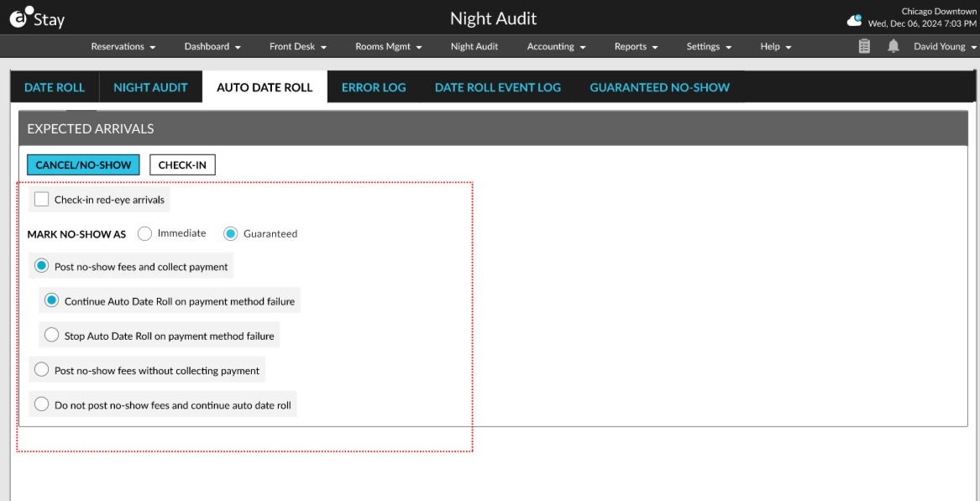The image size is (980, 501).
Task: Expand the Help menu
Action: coord(776,46)
